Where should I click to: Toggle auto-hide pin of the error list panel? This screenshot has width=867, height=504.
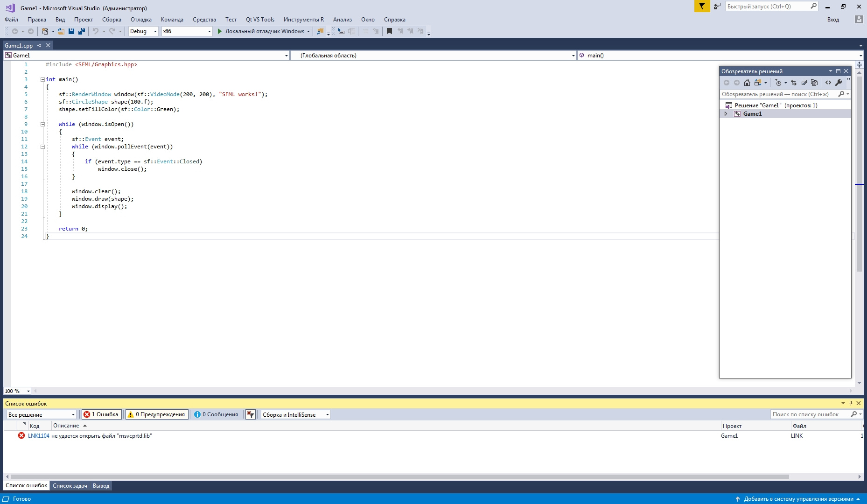(851, 403)
